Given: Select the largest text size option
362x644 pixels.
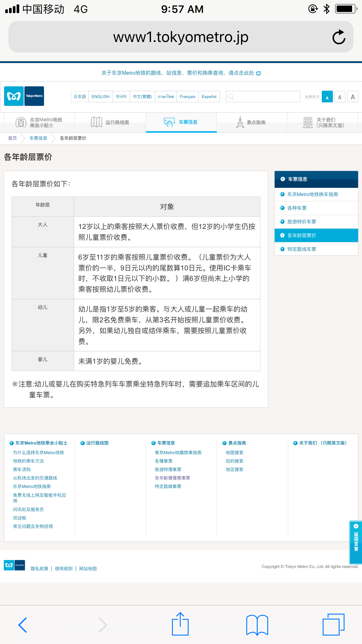Looking at the screenshot, I should pos(353,97).
